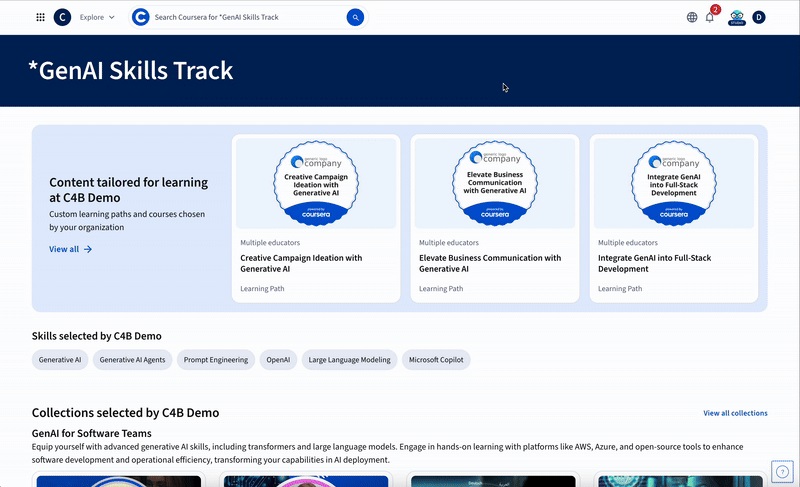The height and width of the screenshot is (487, 800).
Task: Select the Large Language Modeling skill chip
Action: (349, 360)
